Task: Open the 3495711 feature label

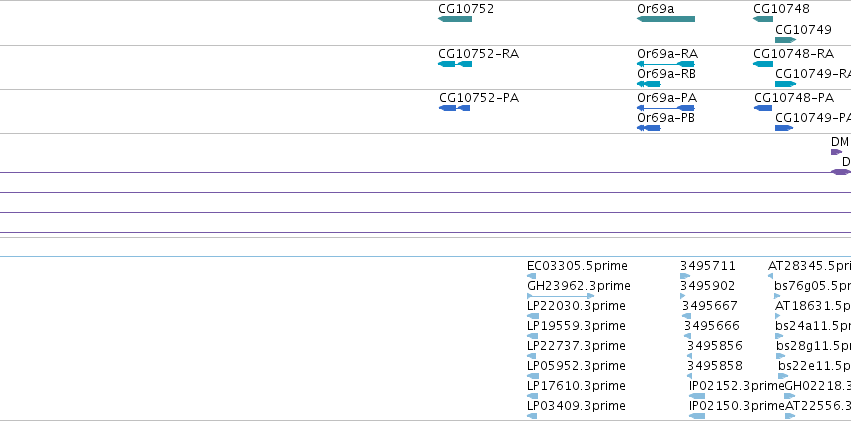Action: click(x=708, y=266)
